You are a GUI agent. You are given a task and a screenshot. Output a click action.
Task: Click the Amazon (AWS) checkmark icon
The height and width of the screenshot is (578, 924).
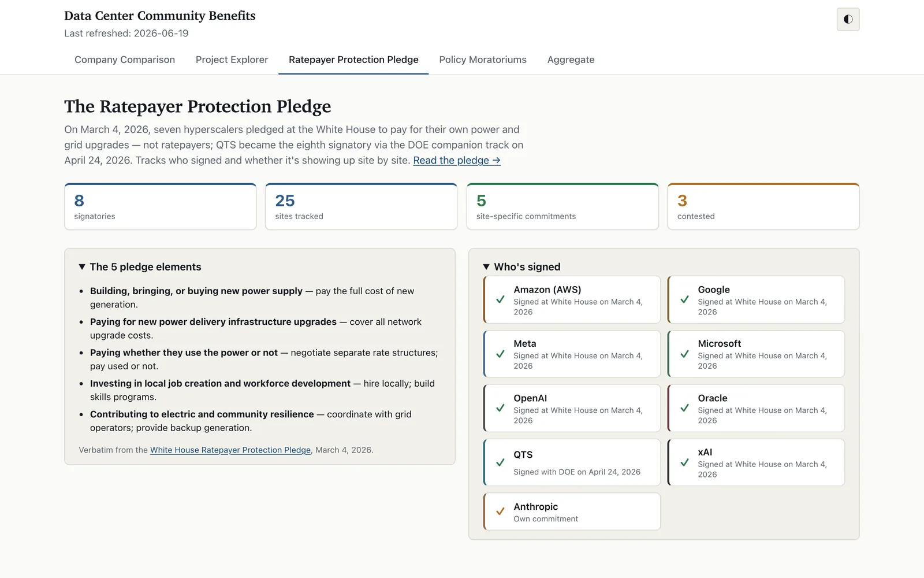(500, 299)
